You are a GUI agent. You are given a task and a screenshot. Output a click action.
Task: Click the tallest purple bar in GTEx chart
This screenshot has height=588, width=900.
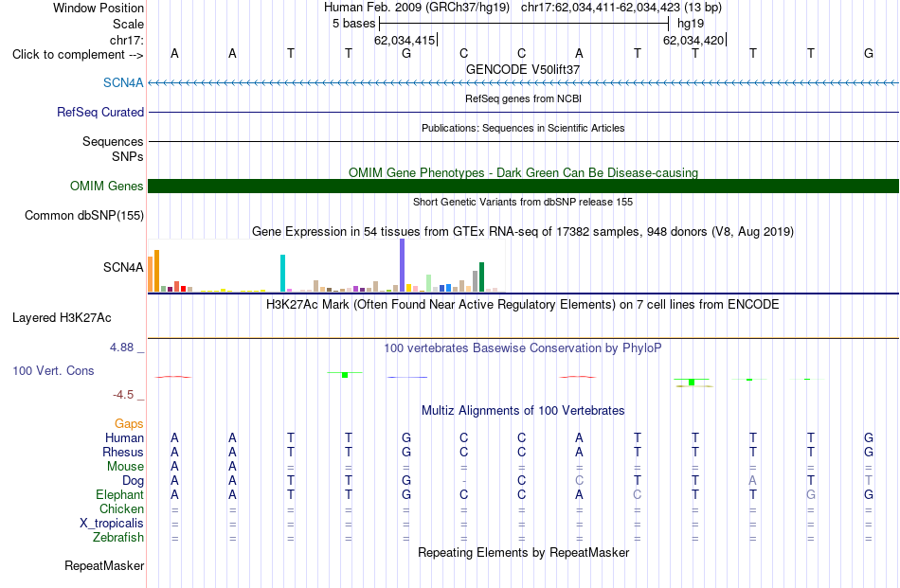pyautogui.click(x=403, y=265)
